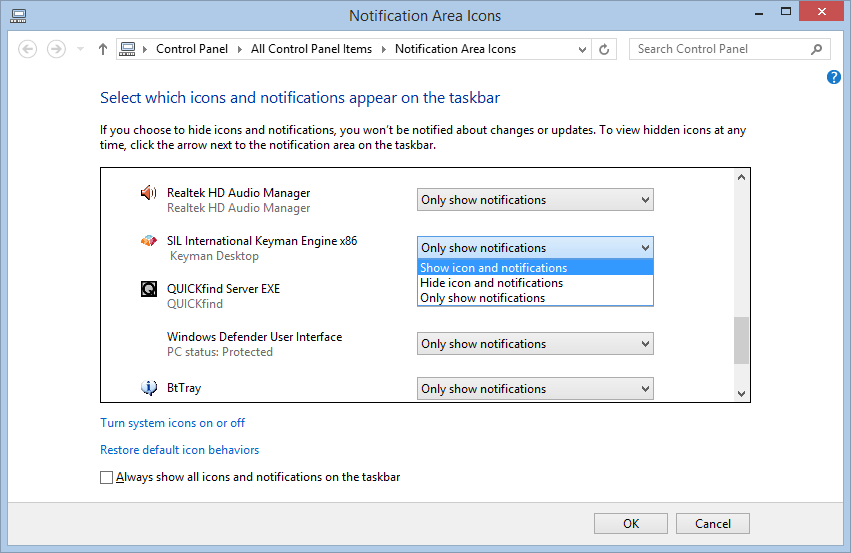Viewport: 851px width, 553px height.
Task: Collapse the SIL Keyman Engine behavior dropdown
Action: tap(535, 247)
